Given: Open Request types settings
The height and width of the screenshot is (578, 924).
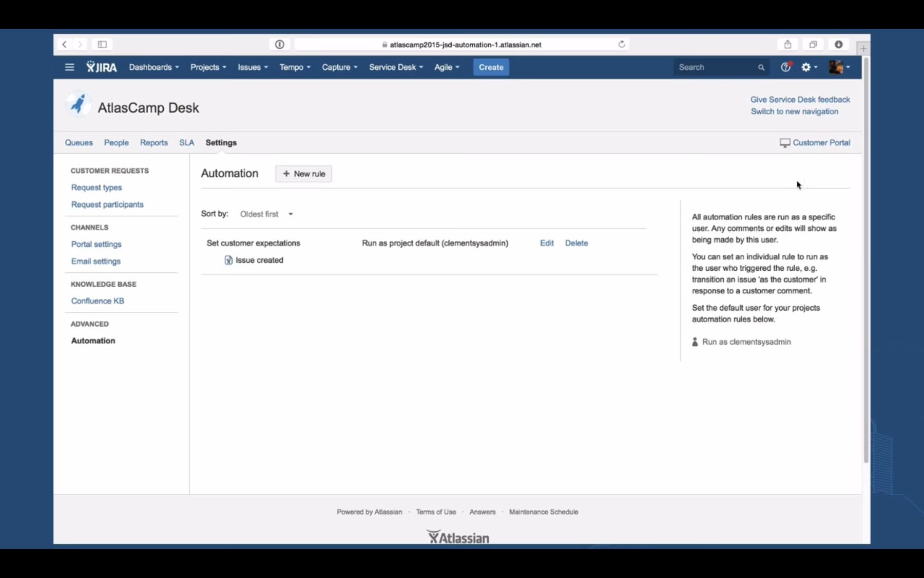Looking at the screenshot, I should pos(97,188).
